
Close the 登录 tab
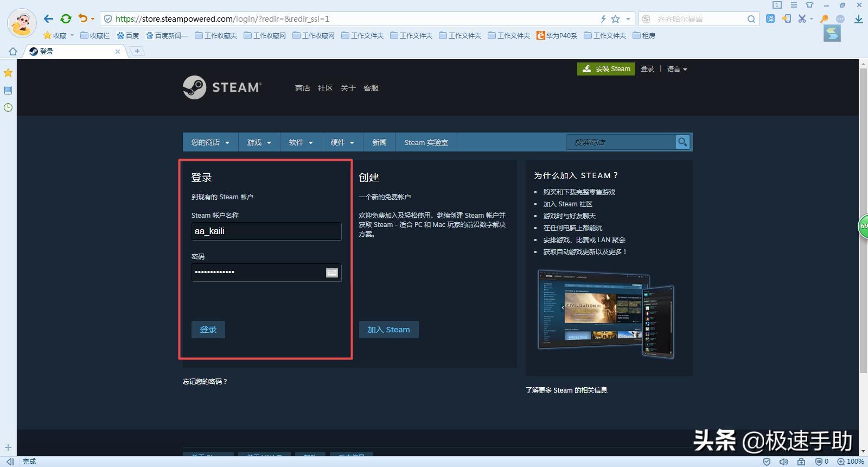pos(118,52)
